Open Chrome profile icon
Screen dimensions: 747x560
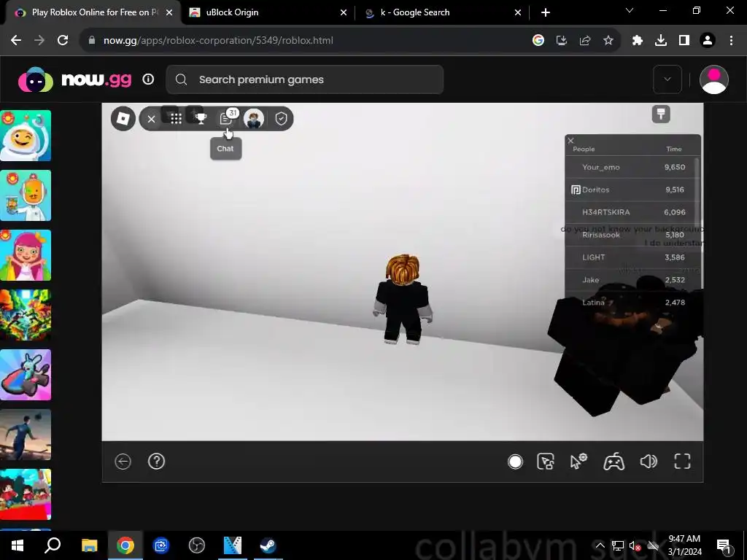tap(708, 41)
